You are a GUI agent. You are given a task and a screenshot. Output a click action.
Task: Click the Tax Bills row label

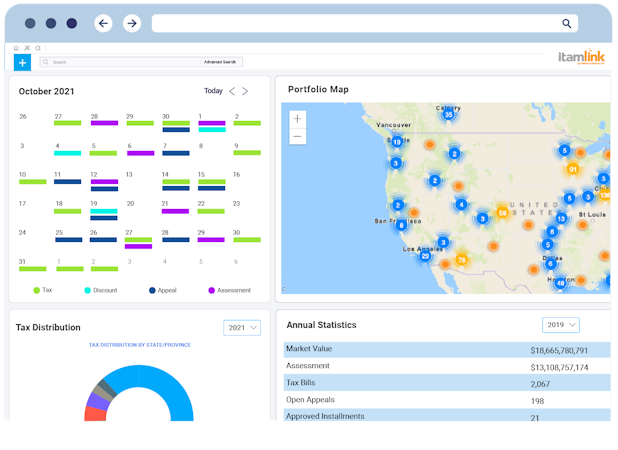(x=301, y=383)
